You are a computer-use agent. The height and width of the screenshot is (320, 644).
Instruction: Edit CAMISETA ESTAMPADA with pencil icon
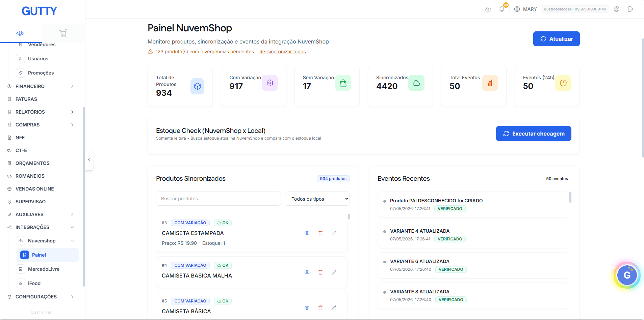point(334,233)
